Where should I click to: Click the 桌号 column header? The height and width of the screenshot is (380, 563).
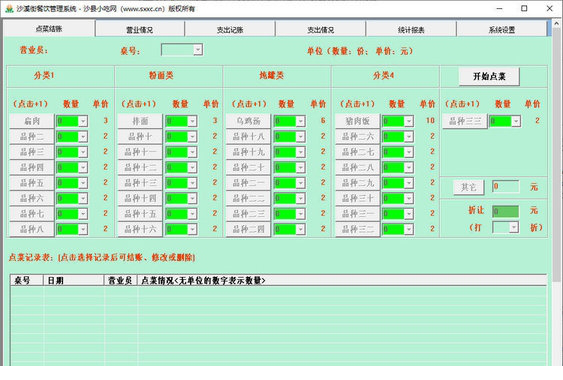(27, 281)
